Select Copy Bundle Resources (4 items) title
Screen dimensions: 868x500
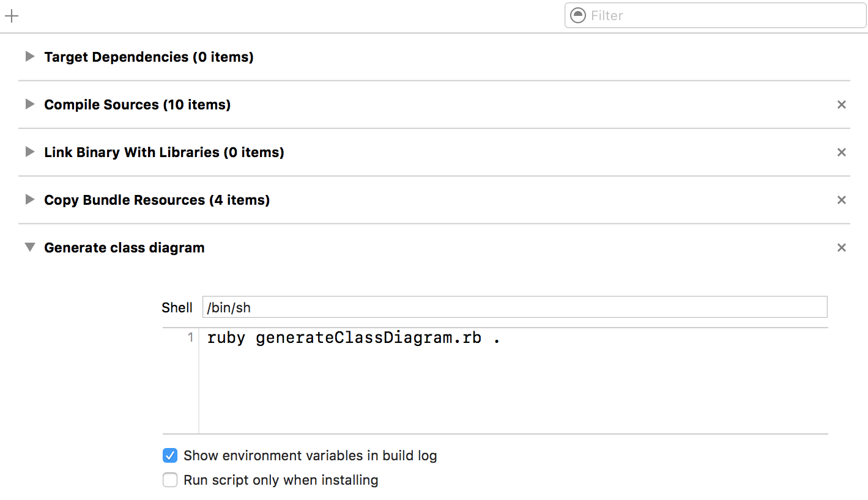[x=157, y=200]
